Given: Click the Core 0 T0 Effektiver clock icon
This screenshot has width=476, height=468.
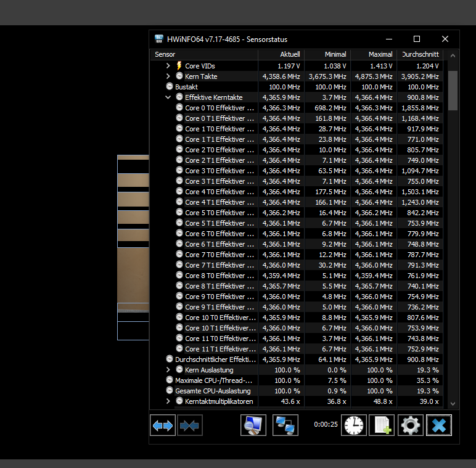Looking at the screenshot, I should 179,107.
